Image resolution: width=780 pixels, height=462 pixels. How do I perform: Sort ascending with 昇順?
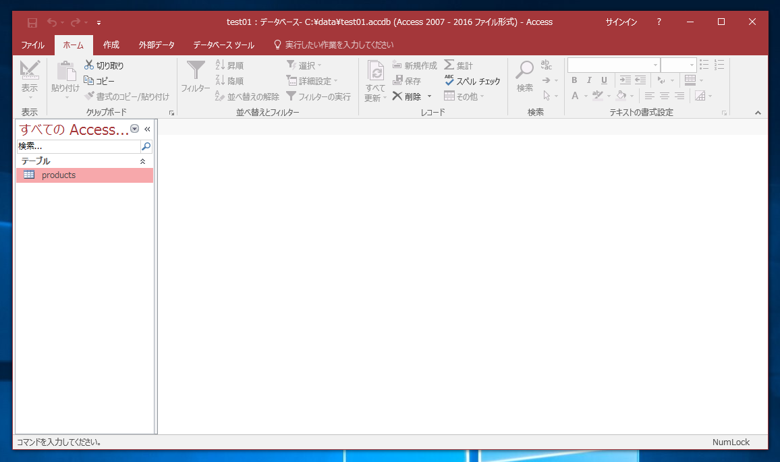click(229, 65)
